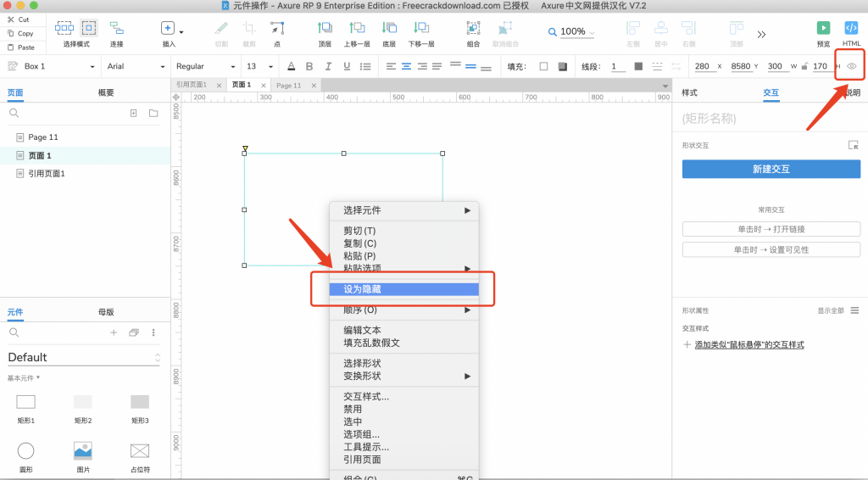Click the Group (组合) icon
The width and height of the screenshot is (868, 480).
473,28
